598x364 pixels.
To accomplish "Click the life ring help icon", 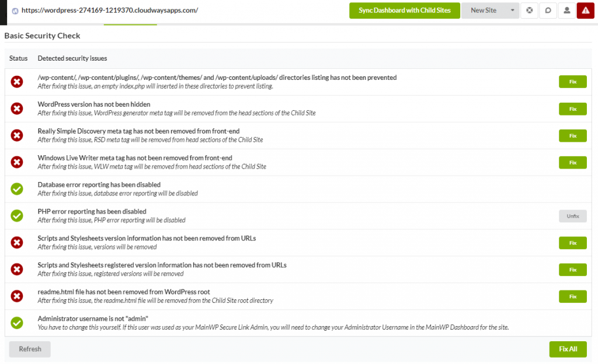I will [x=529, y=10].
